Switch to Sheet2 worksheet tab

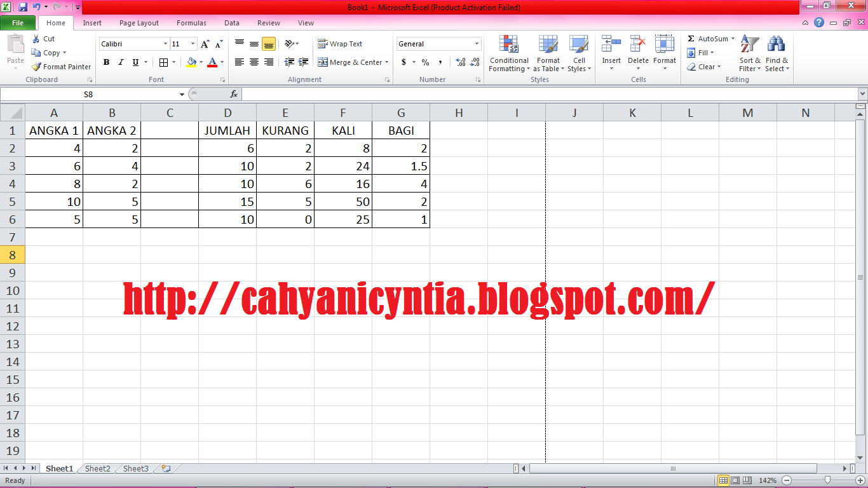[97, 468]
